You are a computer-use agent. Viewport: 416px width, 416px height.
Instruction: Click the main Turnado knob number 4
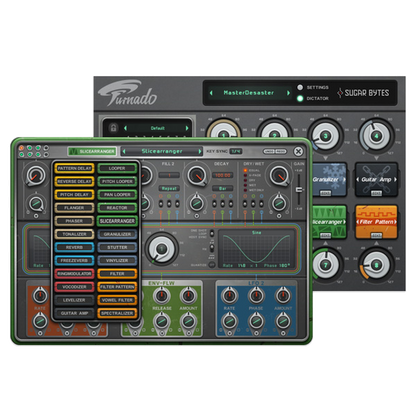click(376, 136)
